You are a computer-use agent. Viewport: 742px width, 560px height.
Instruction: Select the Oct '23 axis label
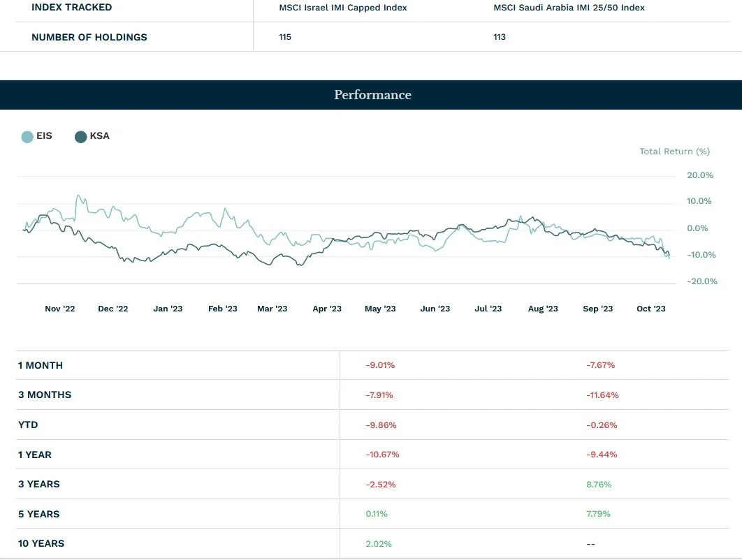point(650,308)
